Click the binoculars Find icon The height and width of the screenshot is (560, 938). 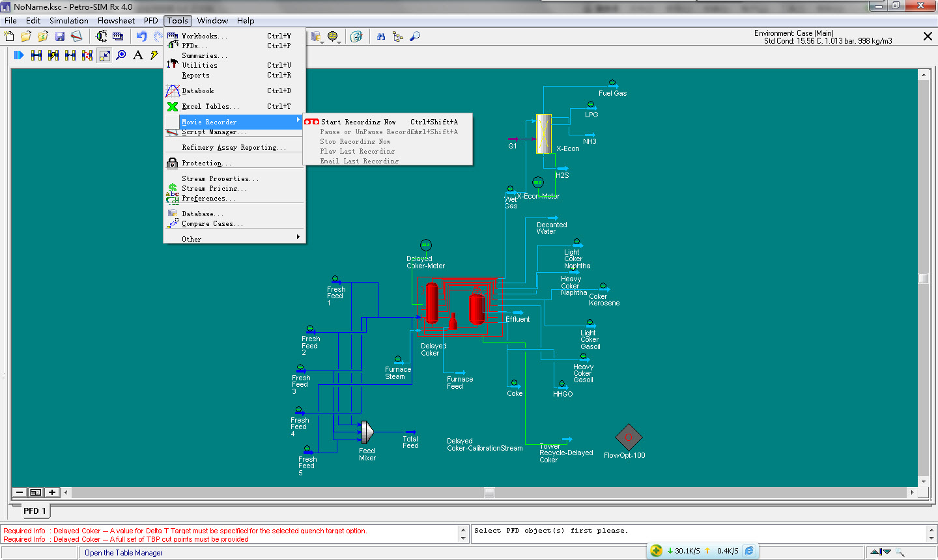click(381, 36)
